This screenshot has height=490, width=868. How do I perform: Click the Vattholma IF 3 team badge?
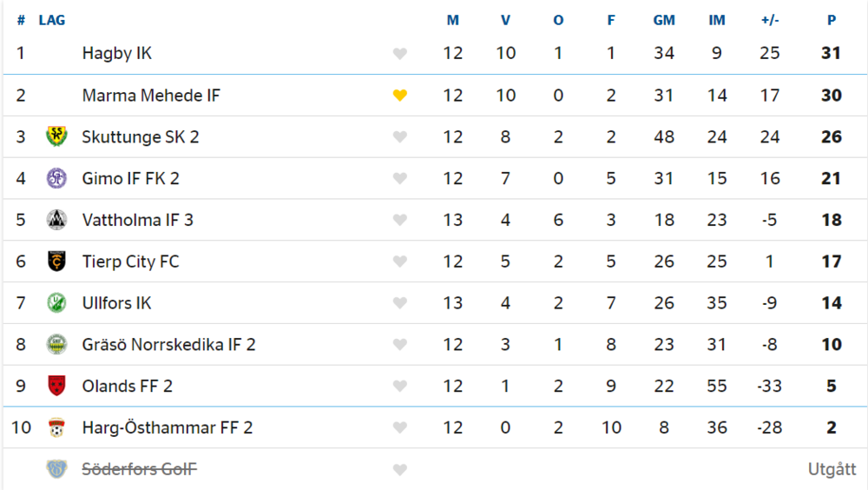(x=56, y=220)
